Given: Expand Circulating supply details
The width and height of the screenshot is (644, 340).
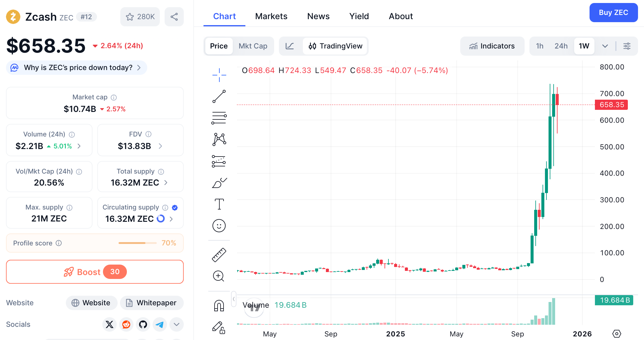Looking at the screenshot, I should tap(171, 219).
